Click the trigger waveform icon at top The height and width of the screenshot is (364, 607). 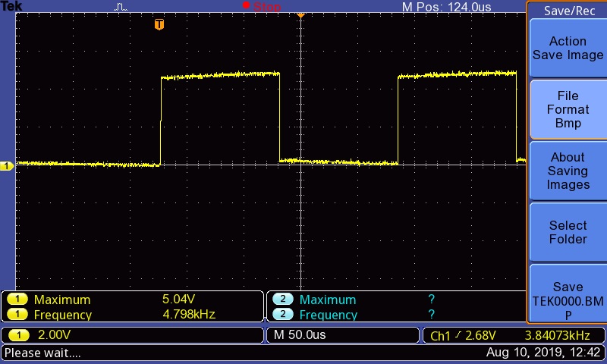(121, 7)
